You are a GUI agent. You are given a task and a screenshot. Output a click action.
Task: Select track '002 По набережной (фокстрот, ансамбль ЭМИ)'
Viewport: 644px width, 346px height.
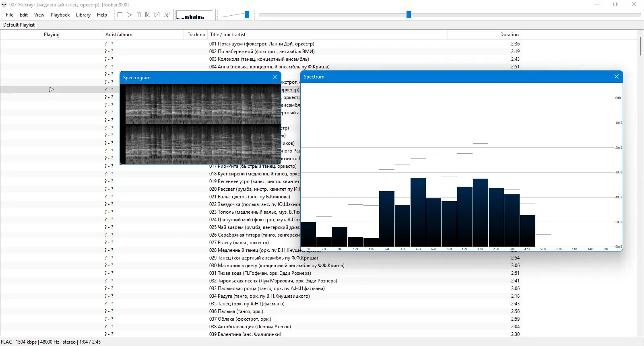click(x=262, y=51)
